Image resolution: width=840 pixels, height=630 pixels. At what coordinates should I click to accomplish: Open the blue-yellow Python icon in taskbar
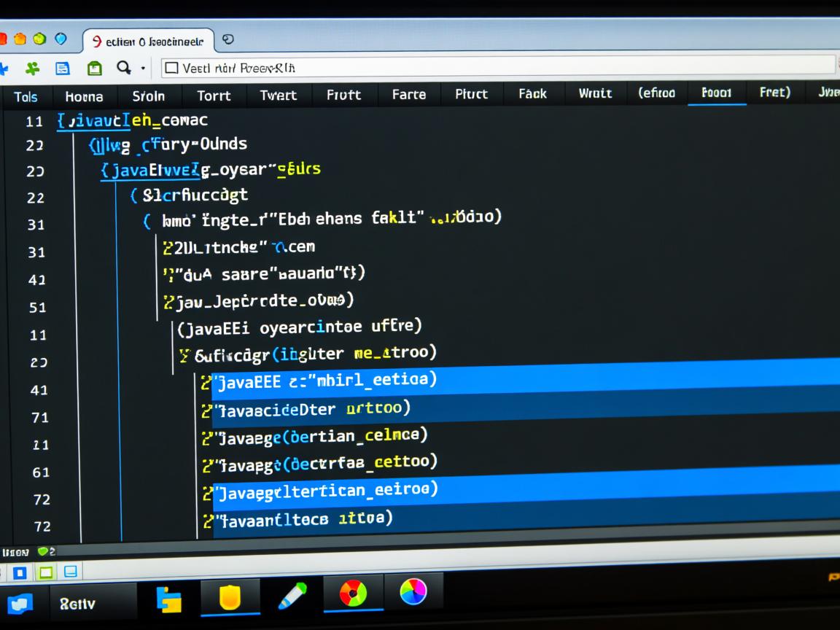pyautogui.click(x=168, y=599)
